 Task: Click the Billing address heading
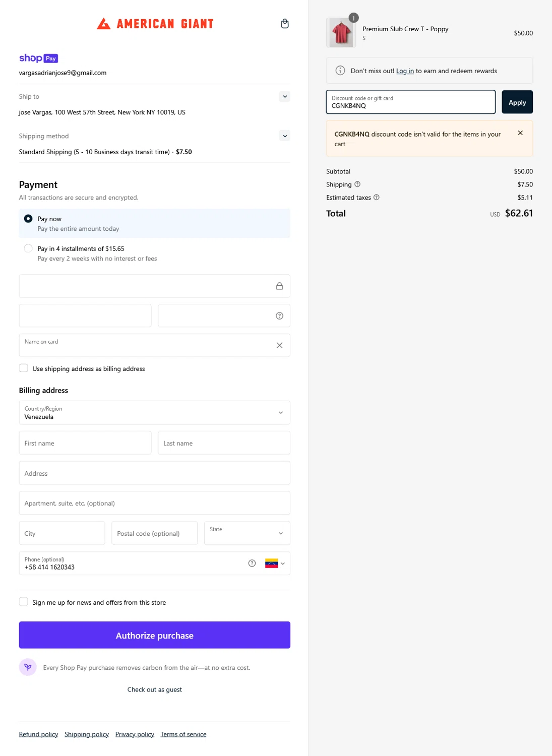click(43, 390)
